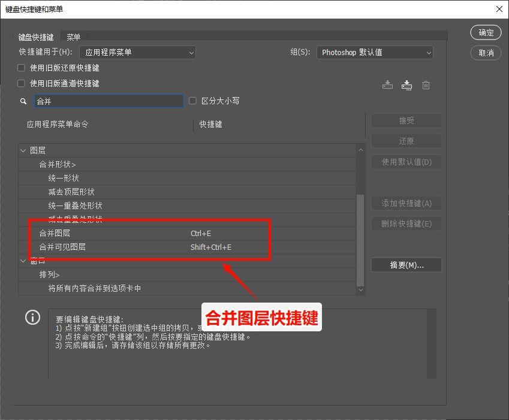509x420 pixels.
Task: Click the 添加快捷键(A) button
Action: [406, 203]
